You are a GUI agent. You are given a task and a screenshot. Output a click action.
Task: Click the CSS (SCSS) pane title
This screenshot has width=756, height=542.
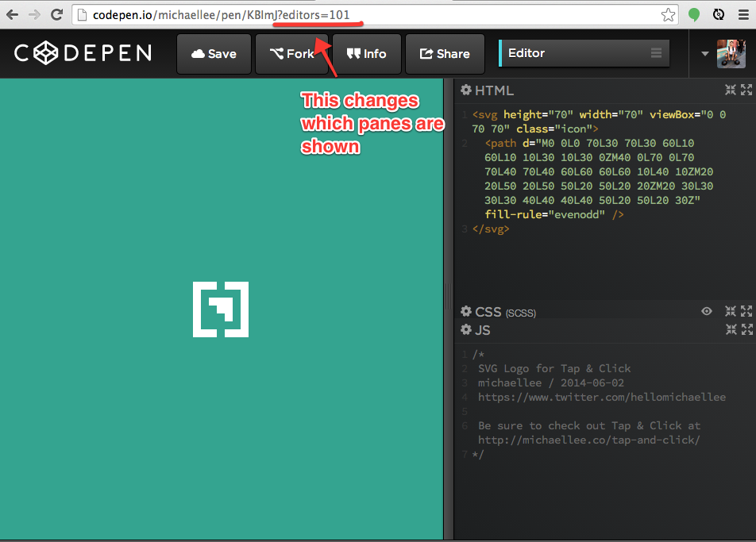pyautogui.click(x=505, y=312)
